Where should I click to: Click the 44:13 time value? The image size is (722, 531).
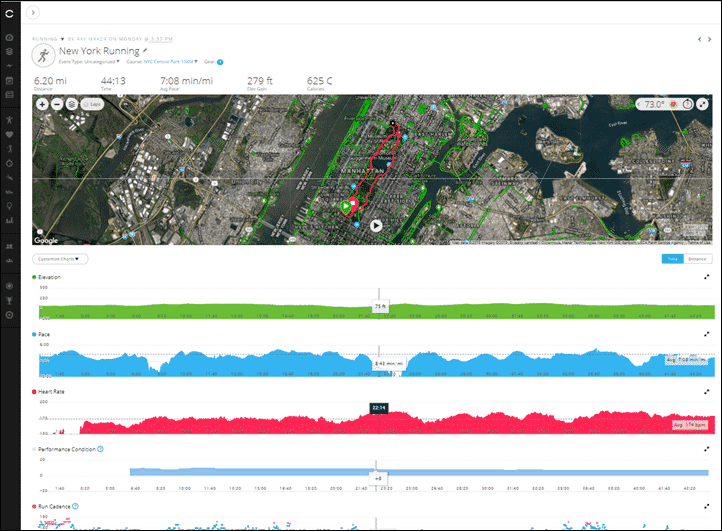pos(113,81)
